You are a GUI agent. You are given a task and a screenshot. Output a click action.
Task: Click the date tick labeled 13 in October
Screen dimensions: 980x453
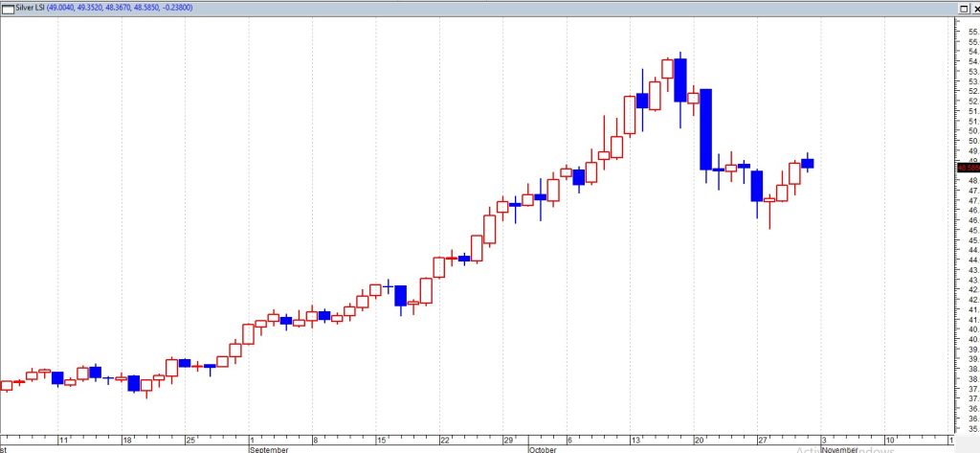[x=635, y=440]
